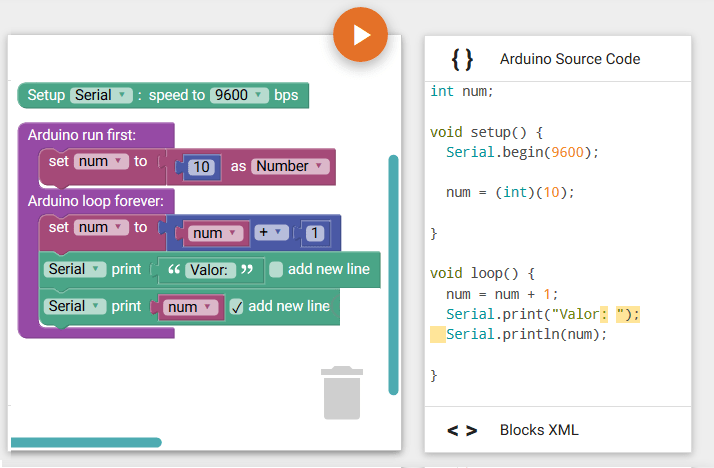Uncheck add new line on num print
This screenshot has height=468, width=714.
point(236,307)
